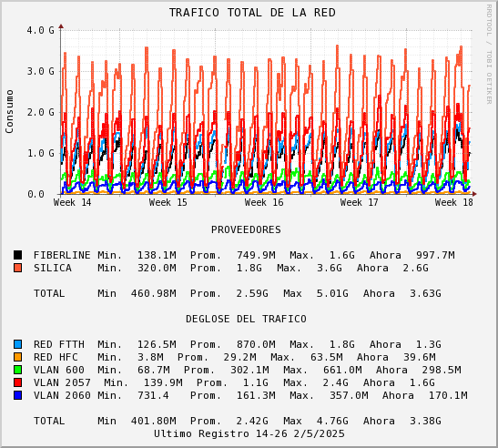Click the RRDTOOL / TOBI OETIKER watermark
Image resolution: width=498 pixels, height=448 pixels.
[489, 55]
